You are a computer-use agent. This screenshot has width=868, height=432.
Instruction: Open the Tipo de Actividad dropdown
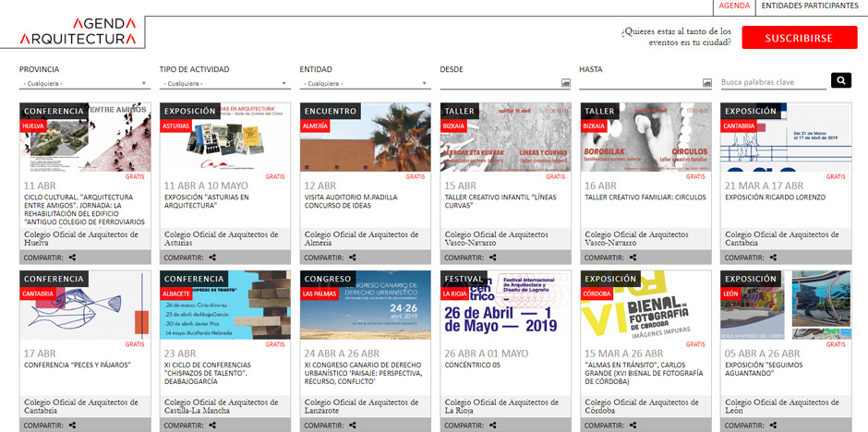(224, 83)
